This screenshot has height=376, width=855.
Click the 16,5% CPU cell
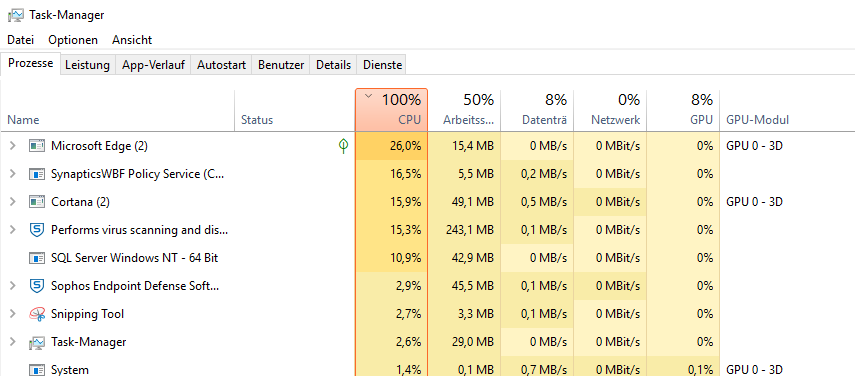[392, 174]
